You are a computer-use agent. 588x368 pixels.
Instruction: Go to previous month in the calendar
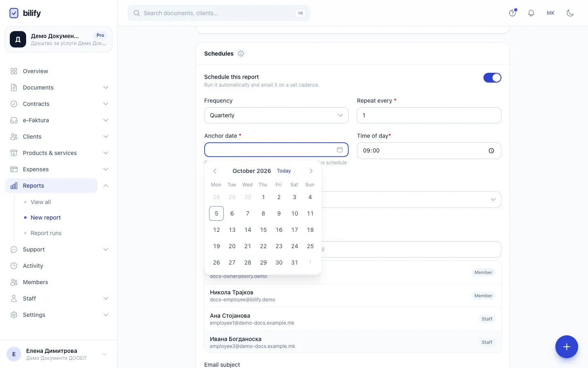pos(215,171)
